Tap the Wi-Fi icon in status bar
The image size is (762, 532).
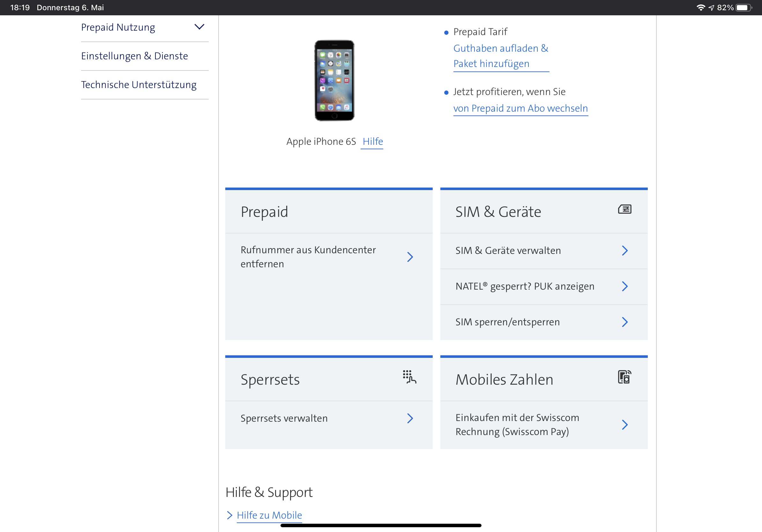click(x=700, y=8)
